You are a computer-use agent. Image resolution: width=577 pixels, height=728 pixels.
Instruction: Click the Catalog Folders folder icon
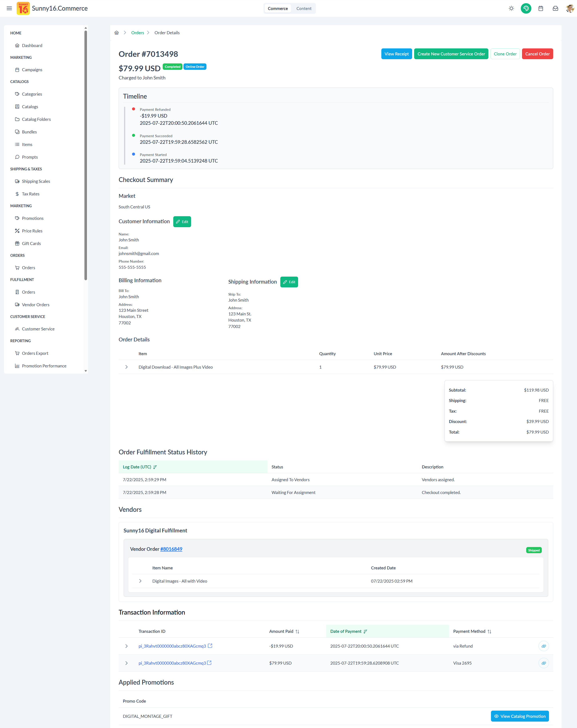(17, 119)
